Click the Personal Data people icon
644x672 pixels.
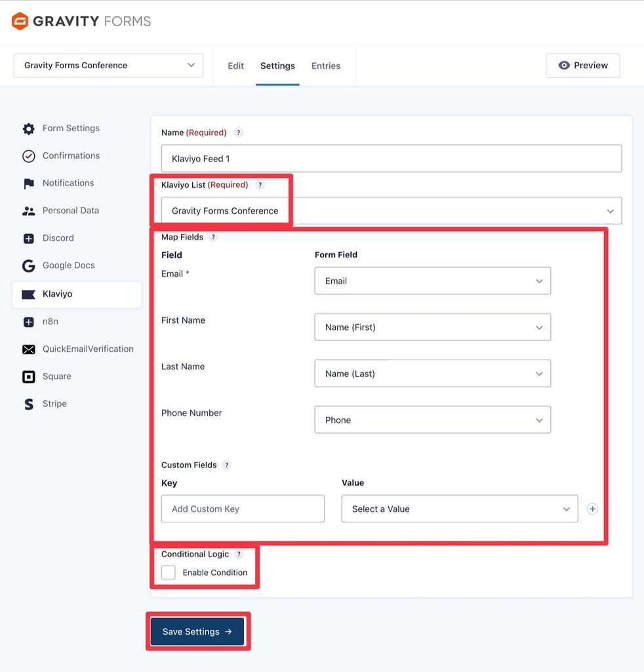29,211
